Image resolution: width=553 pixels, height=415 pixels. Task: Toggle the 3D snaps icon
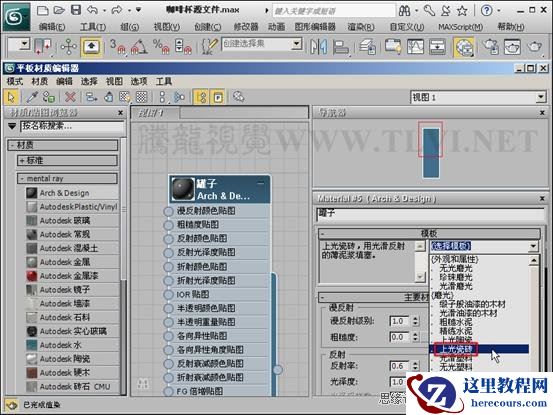tap(118, 47)
